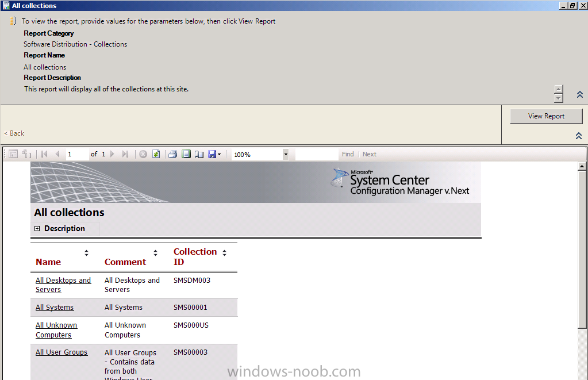Sort report by Comment column
Viewport: 588px width, 380px height.
[155, 253]
